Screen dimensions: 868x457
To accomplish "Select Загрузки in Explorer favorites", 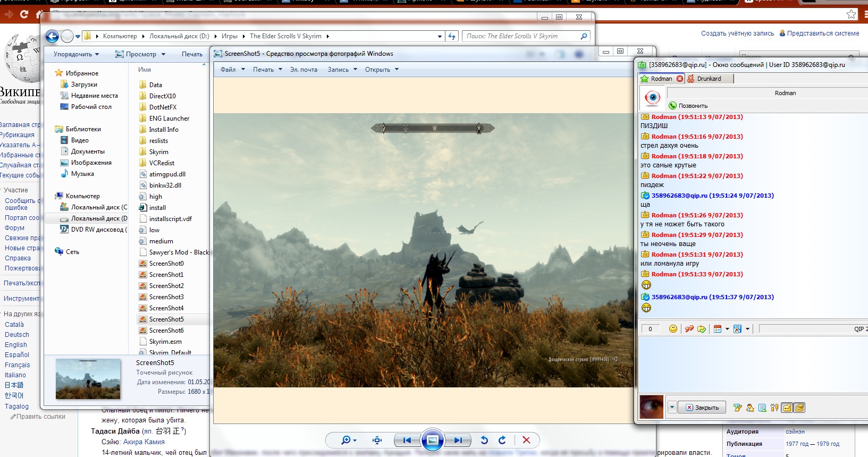I will [84, 84].
